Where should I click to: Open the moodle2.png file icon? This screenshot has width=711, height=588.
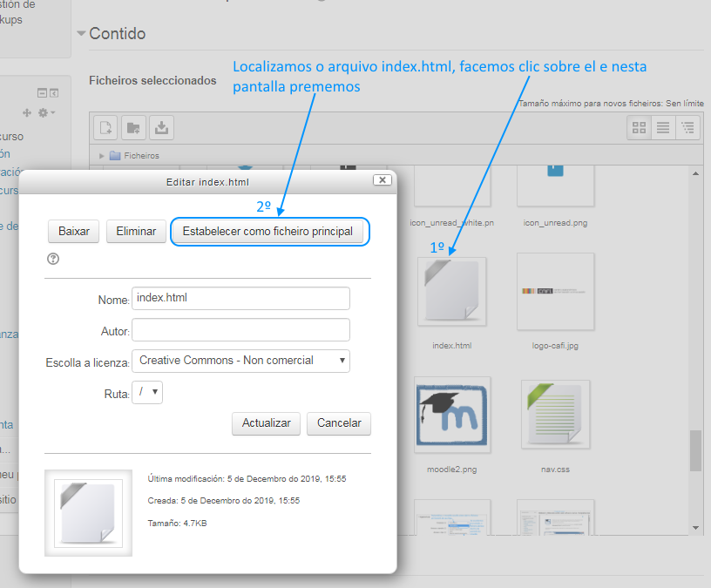pos(451,415)
